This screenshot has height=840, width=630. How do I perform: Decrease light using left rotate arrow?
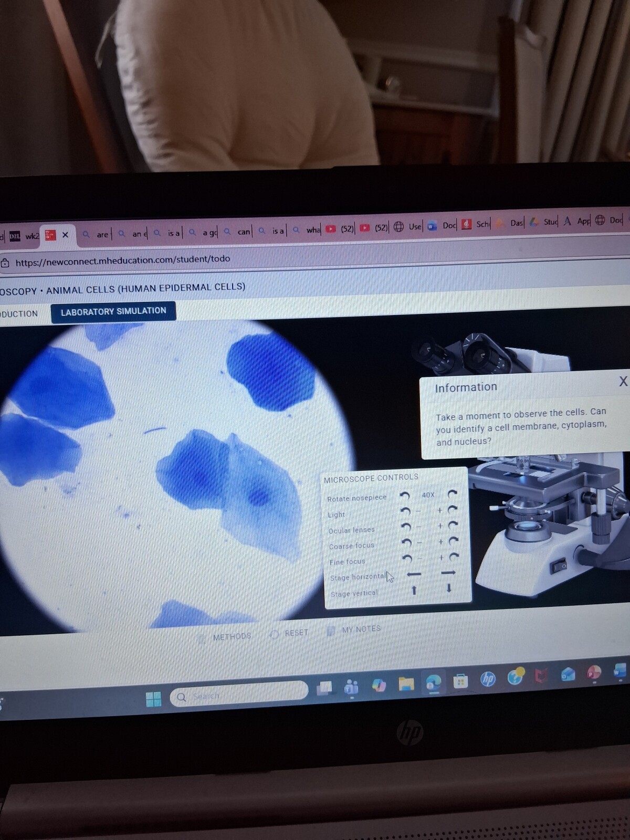coord(405,510)
